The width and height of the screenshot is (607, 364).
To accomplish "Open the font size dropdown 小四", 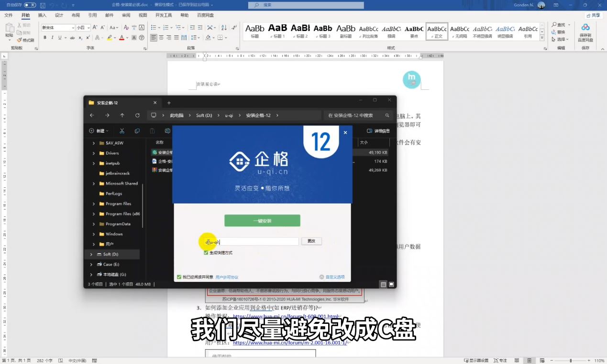I will point(88,28).
